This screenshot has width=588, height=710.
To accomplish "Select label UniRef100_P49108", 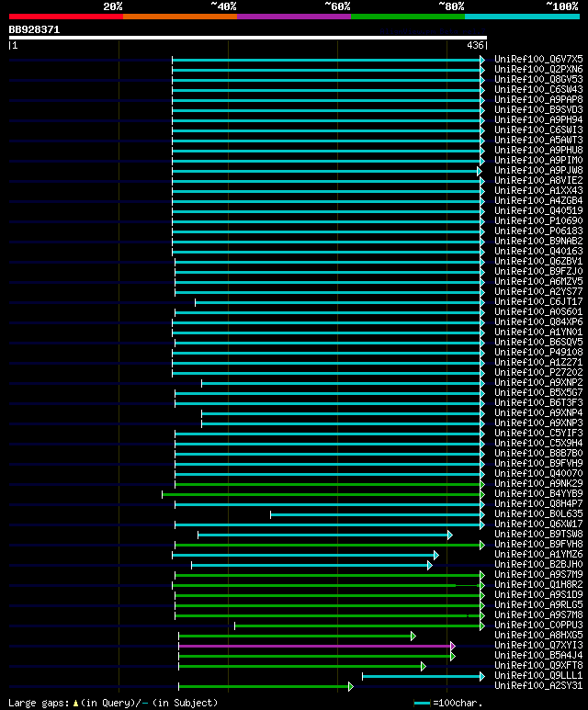I will click(538, 353).
